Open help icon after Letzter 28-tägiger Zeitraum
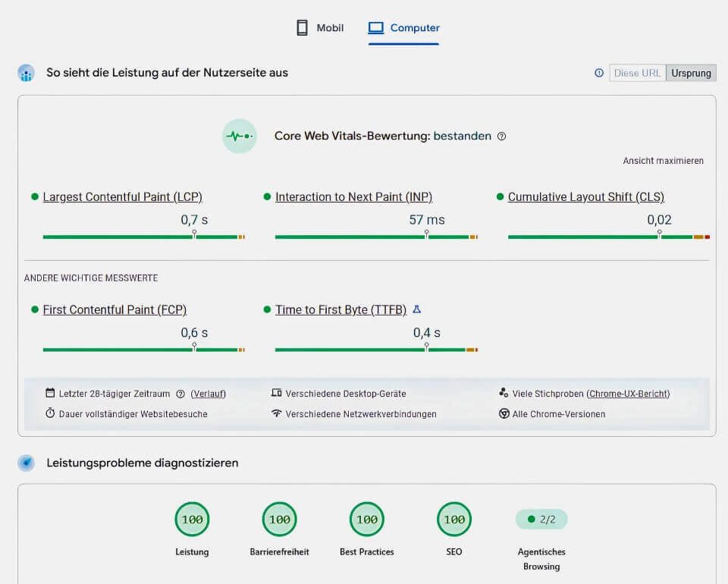Screen dimensions: 728x584 pos(180,394)
